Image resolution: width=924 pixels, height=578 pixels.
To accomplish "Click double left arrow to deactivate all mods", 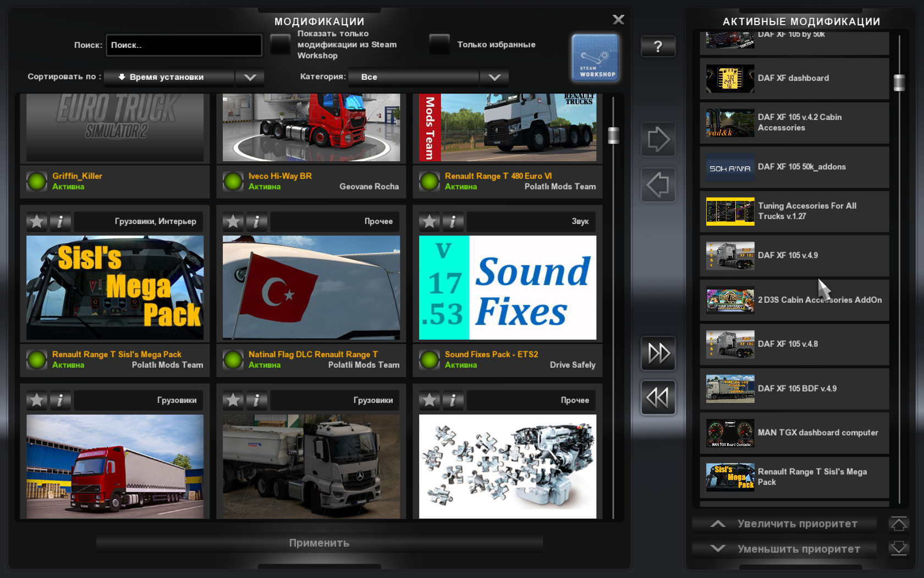I will 658,397.
